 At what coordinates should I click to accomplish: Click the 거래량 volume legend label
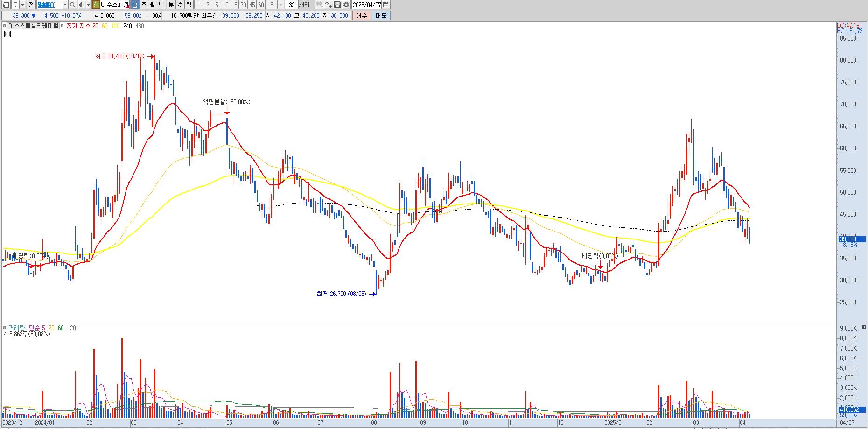(x=17, y=328)
